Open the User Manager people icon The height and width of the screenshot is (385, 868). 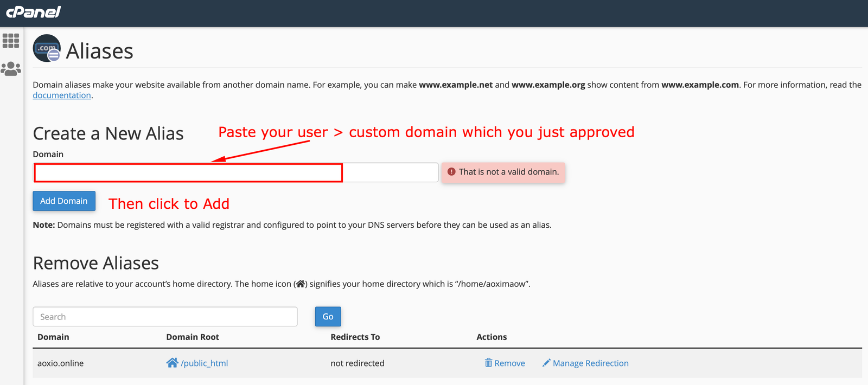pyautogui.click(x=11, y=69)
